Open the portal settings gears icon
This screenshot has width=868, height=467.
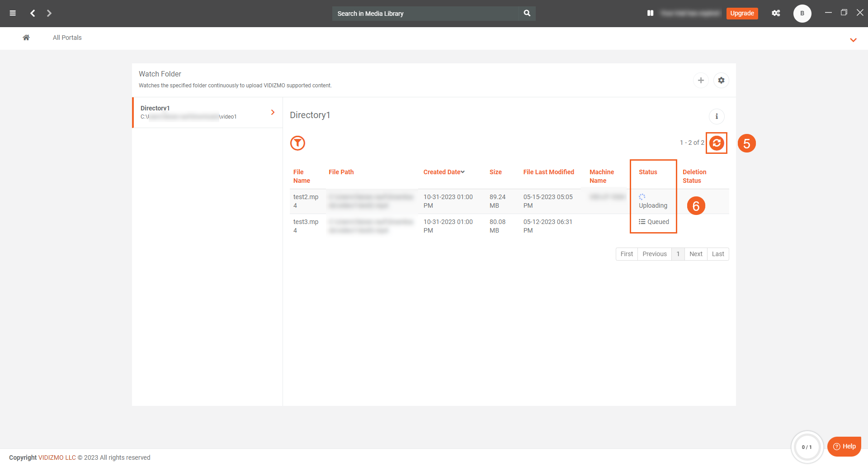(x=776, y=13)
